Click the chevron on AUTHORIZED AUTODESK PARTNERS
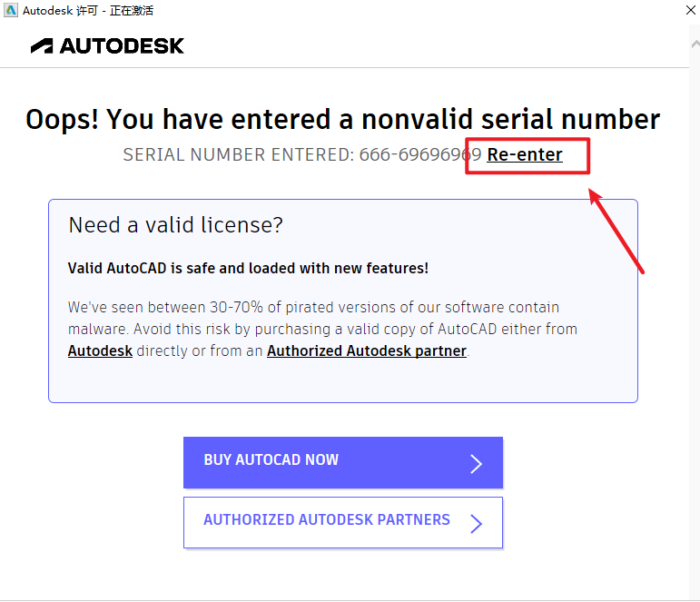 pos(476,524)
